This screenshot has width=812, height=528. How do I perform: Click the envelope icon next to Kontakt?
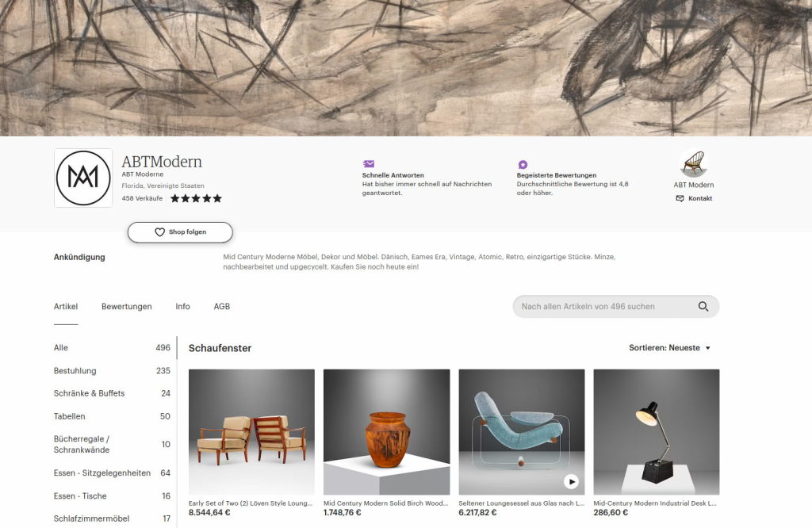point(680,198)
